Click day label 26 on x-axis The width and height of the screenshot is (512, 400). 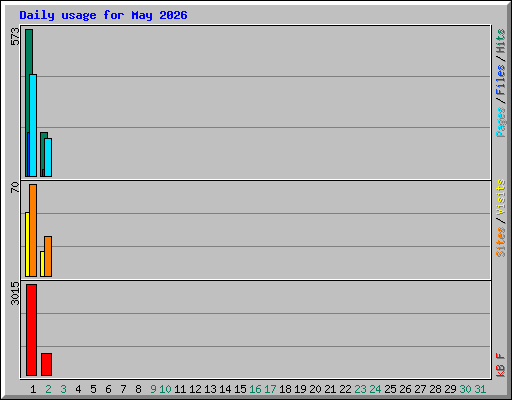pyautogui.click(x=405, y=389)
